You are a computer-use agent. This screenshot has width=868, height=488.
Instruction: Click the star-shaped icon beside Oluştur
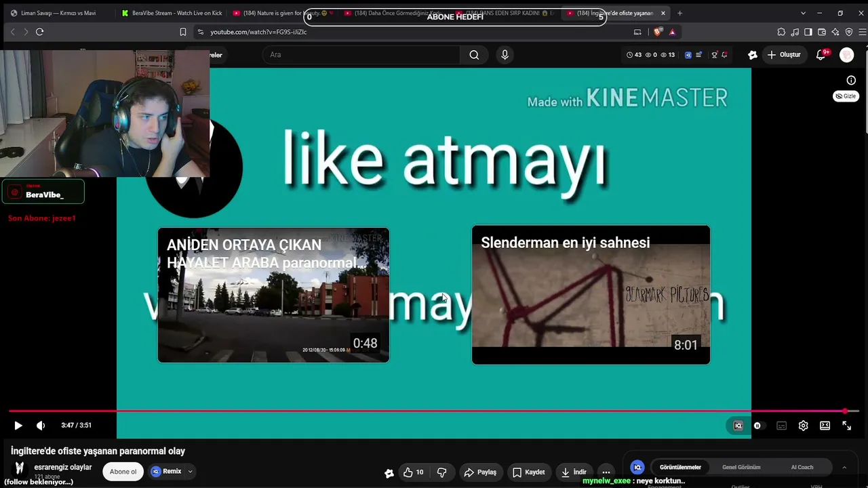point(752,55)
